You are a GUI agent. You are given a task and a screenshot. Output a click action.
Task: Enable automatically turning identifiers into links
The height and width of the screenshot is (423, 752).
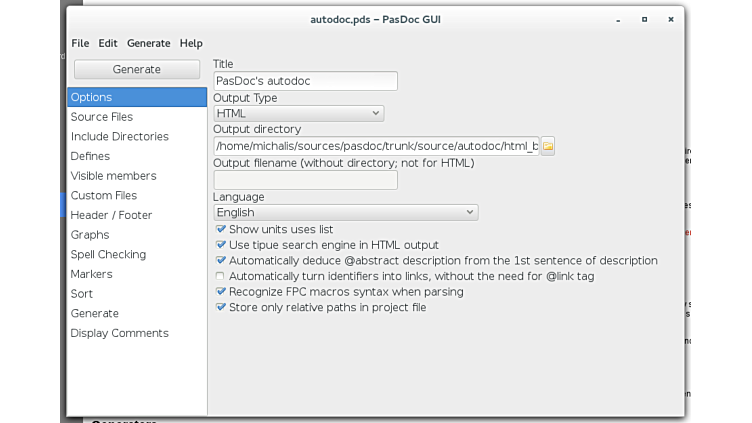(221, 276)
